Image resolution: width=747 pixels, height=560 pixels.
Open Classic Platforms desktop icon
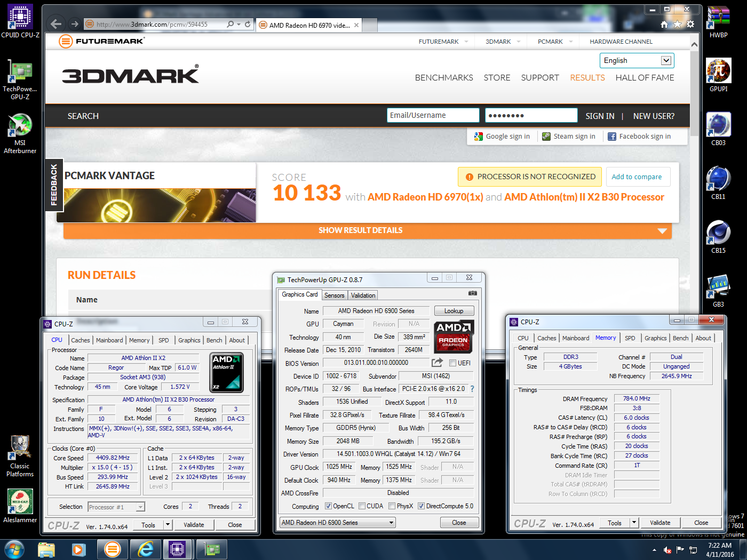pos(20,456)
